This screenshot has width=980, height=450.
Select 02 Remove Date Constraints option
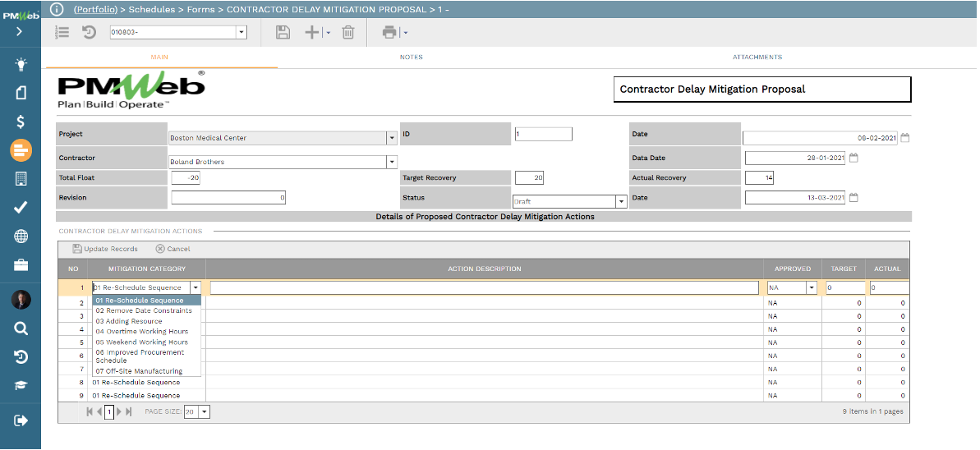tap(147, 310)
